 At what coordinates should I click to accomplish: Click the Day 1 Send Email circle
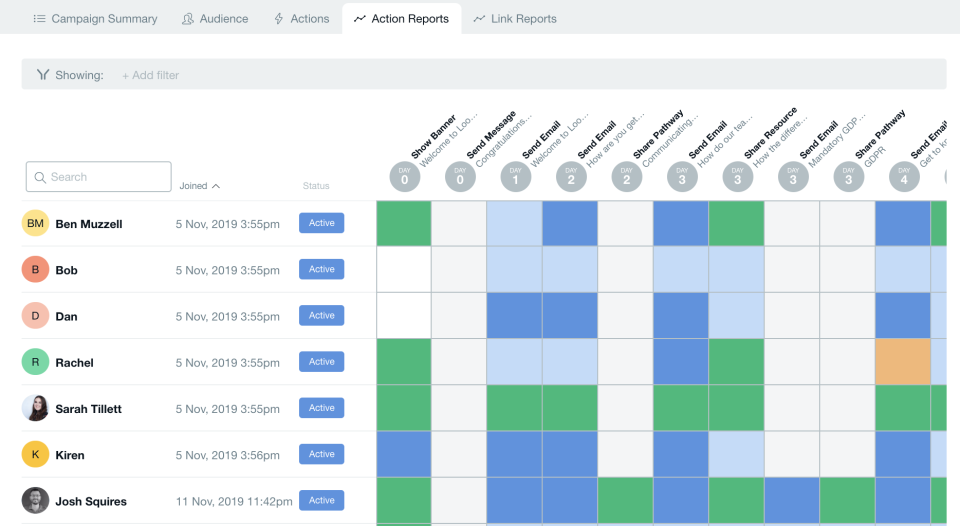tap(515, 178)
